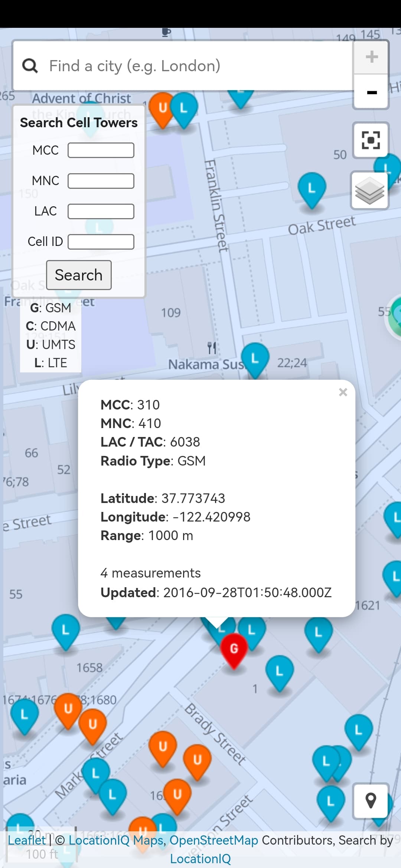Toggle fullscreen map view
Screen dimensions: 401x868
[370, 140]
